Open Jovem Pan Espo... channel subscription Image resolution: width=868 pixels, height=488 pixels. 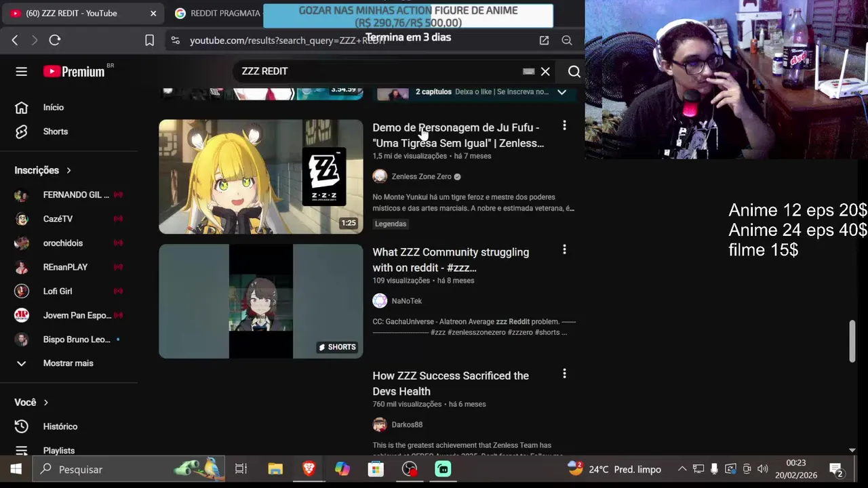(69, 315)
